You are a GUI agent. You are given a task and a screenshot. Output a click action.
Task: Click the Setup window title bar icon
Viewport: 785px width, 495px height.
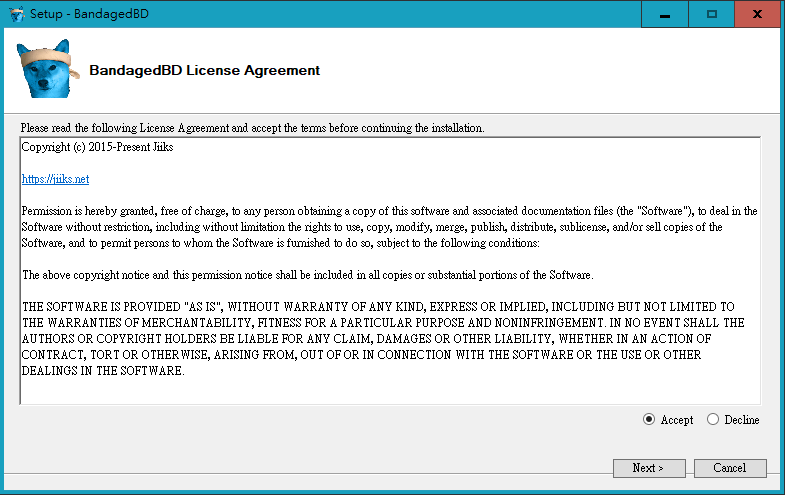(16, 15)
